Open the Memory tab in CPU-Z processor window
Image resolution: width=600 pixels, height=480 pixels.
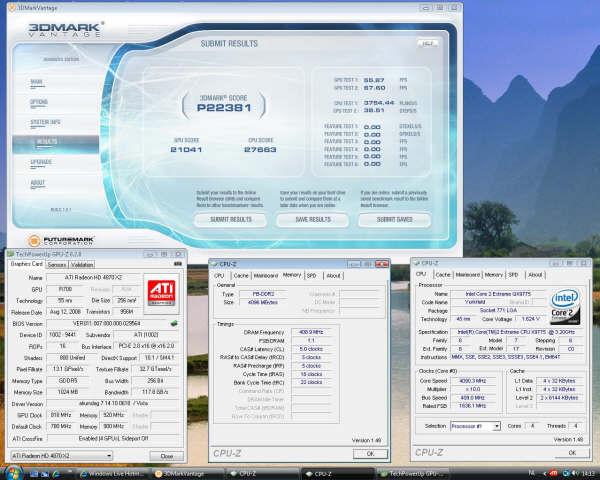[494, 275]
